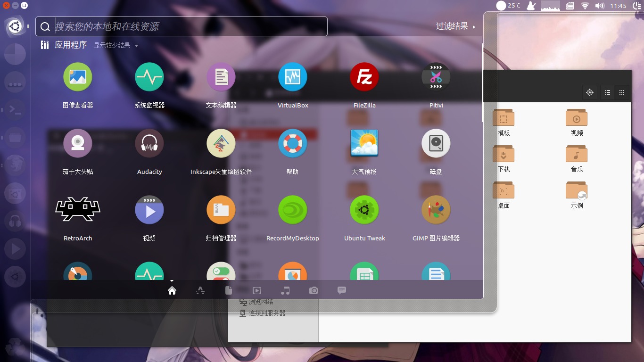644x362 pixels.
Task: Open the Wi-Fi network indicator
Action: 585,6
